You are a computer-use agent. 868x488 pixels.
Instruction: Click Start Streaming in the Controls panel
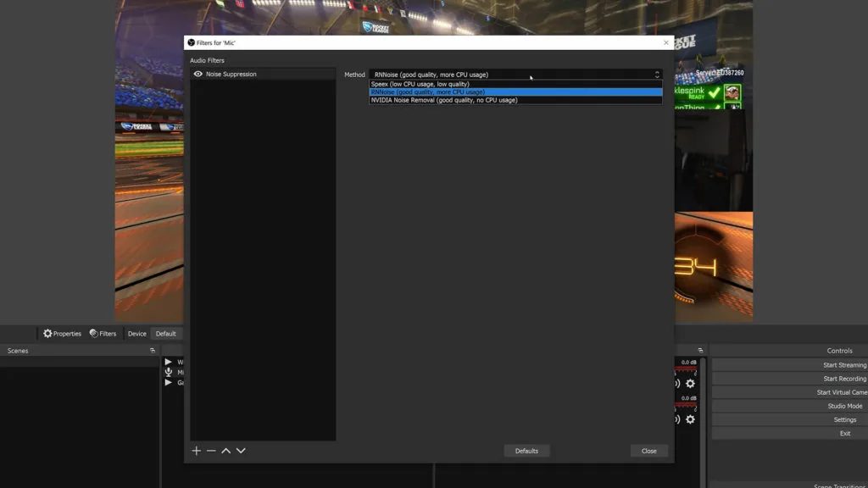pyautogui.click(x=842, y=364)
